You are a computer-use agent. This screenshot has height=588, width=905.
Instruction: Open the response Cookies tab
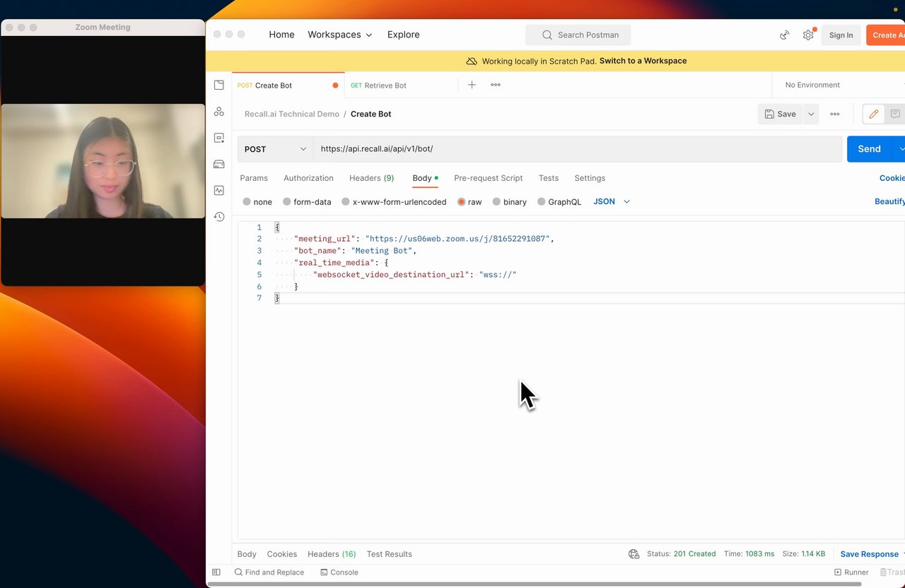point(282,554)
